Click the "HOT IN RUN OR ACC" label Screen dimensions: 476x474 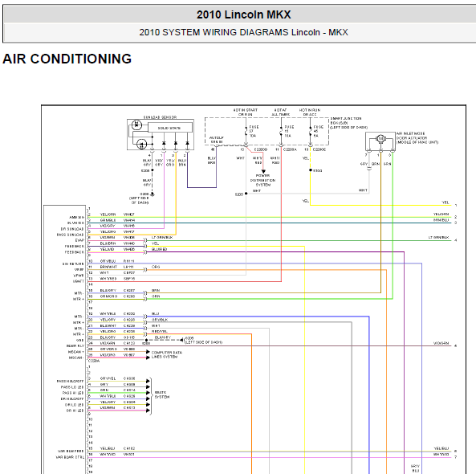coord(310,112)
